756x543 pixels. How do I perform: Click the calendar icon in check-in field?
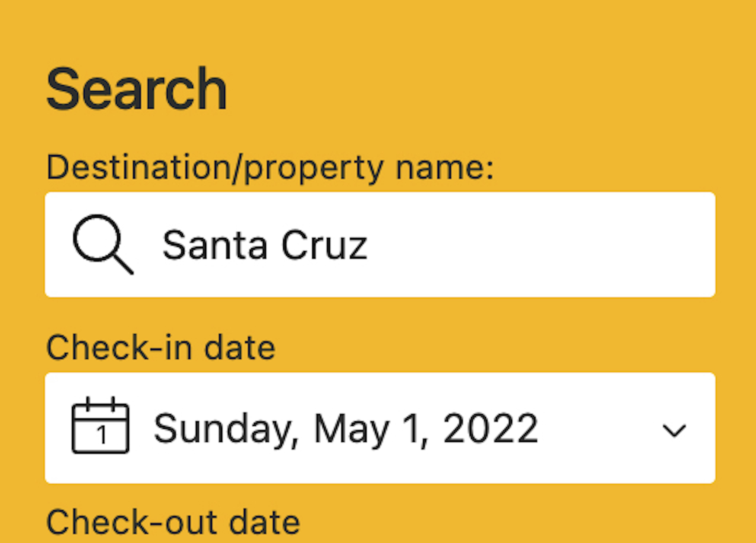pyautogui.click(x=100, y=425)
